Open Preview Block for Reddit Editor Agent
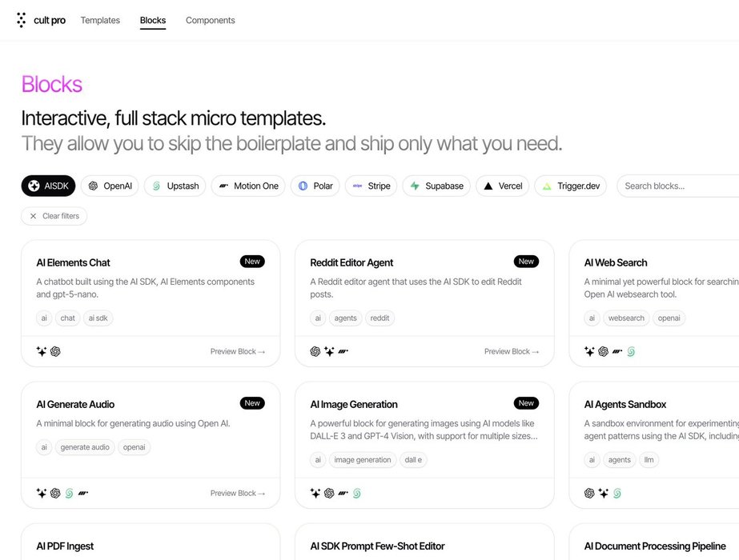Screen dimensions: 739x560 pos(512,351)
